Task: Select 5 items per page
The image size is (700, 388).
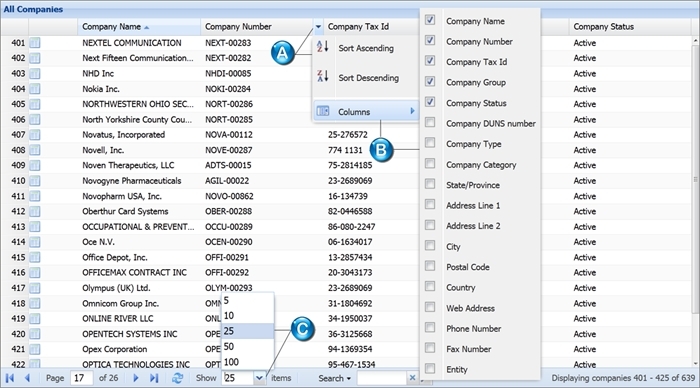Action: pos(248,300)
